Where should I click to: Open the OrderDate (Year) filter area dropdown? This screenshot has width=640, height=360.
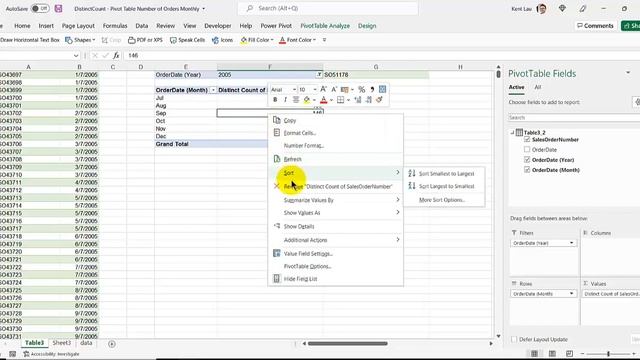pos(571,243)
